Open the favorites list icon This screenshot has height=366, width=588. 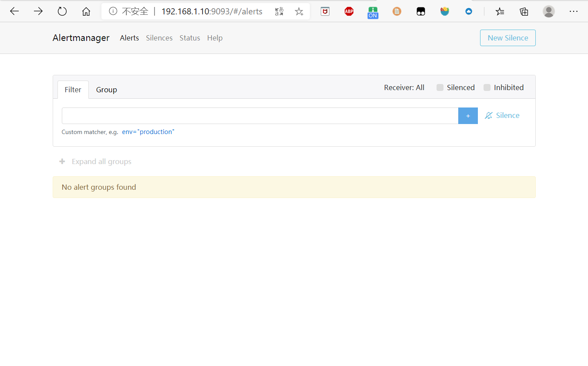[500, 12]
